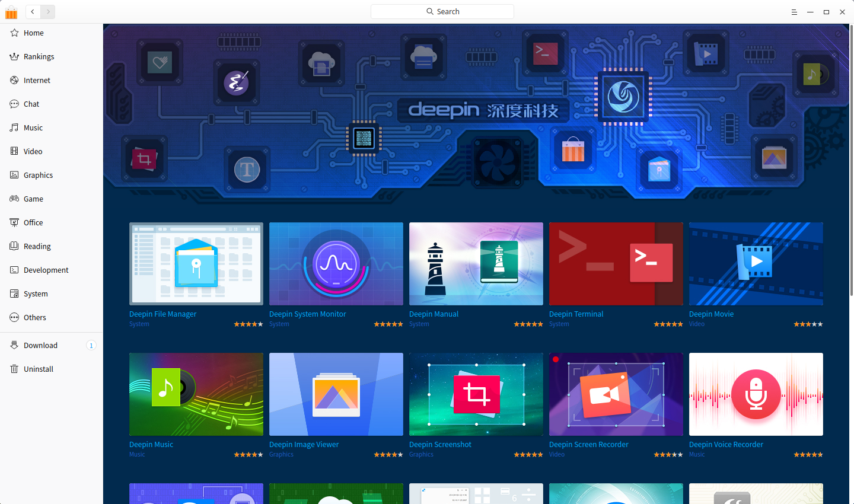Click Deepin File Manager star rating

pos(248,324)
